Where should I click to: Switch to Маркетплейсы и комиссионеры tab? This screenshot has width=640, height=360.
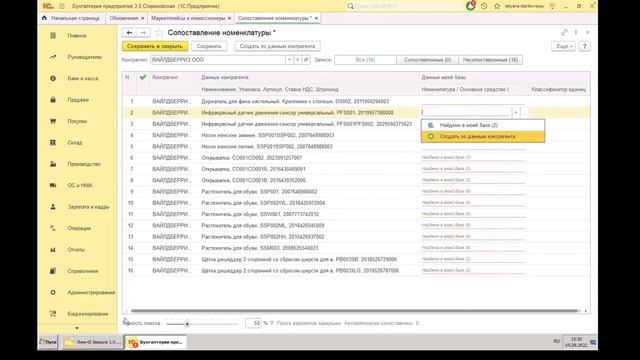click(188, 18)
